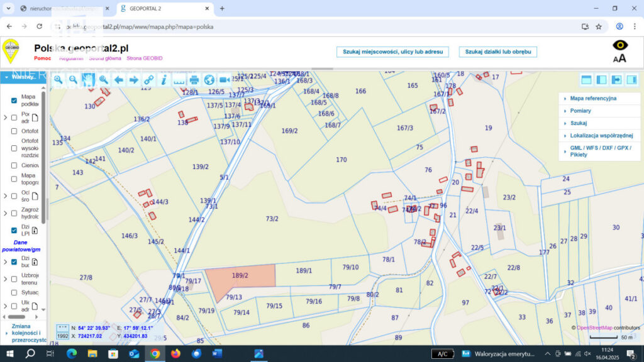Screen dimensions: 644x362
Task: Click Szukaj miejscowości, ulicy lub adresu button
Action: 392,52
